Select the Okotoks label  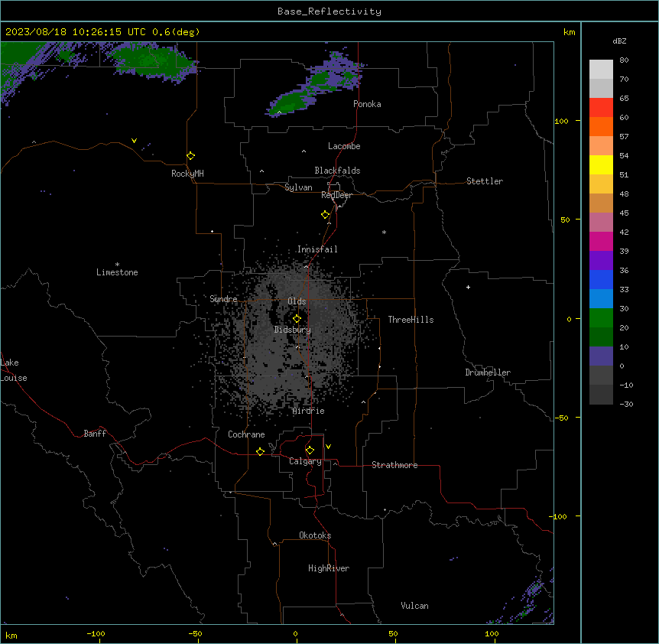(x=315, y=535)
